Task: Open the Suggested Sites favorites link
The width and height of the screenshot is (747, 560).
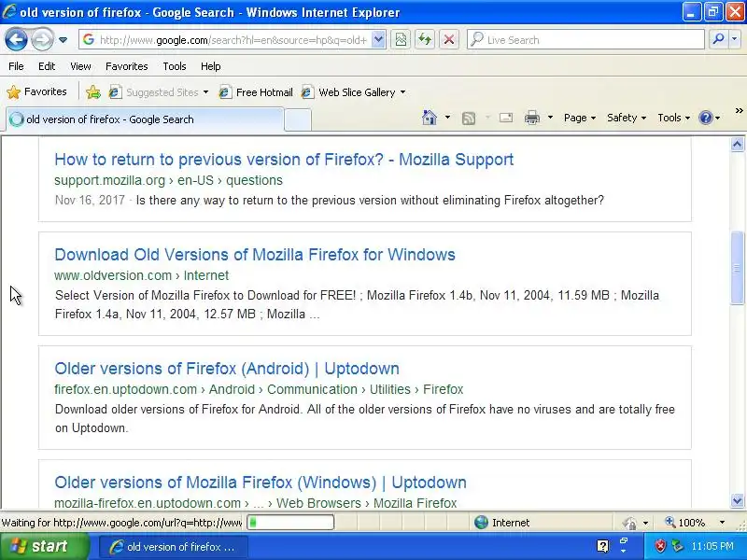Action: point(159,91)
